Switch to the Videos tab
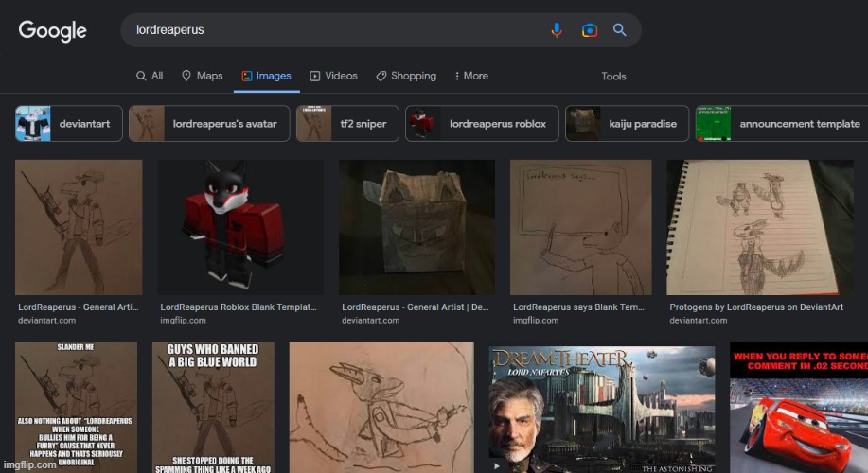868x473 pixels. [333, 76]
